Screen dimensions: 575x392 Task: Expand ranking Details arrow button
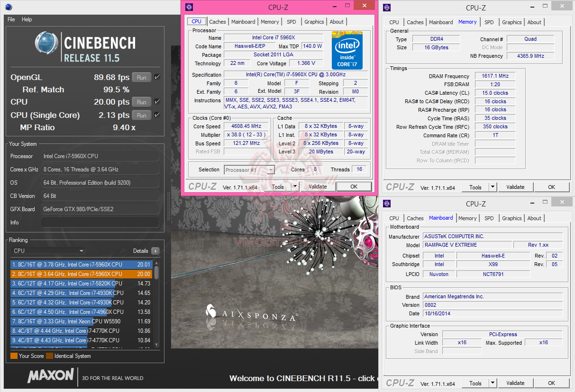(155, 251)
